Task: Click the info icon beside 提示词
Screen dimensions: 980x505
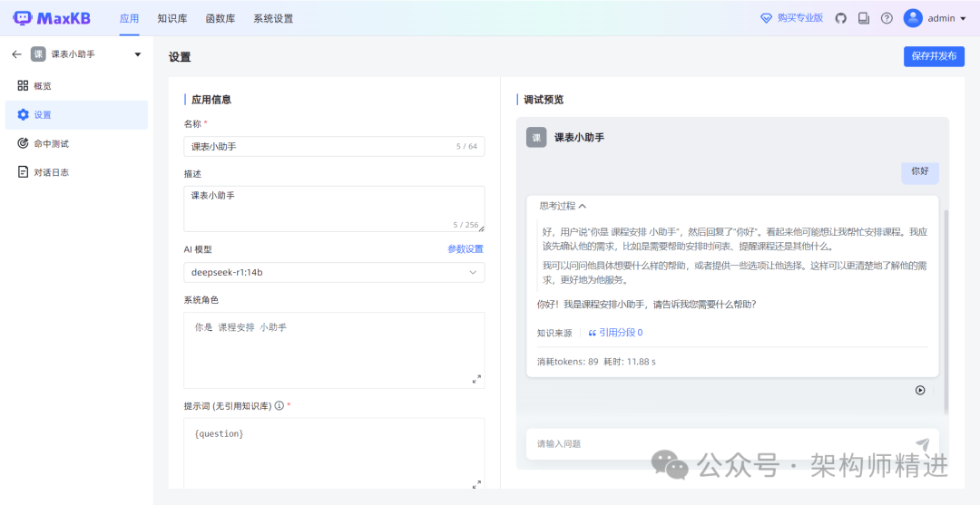Action: tap(279, 406)
